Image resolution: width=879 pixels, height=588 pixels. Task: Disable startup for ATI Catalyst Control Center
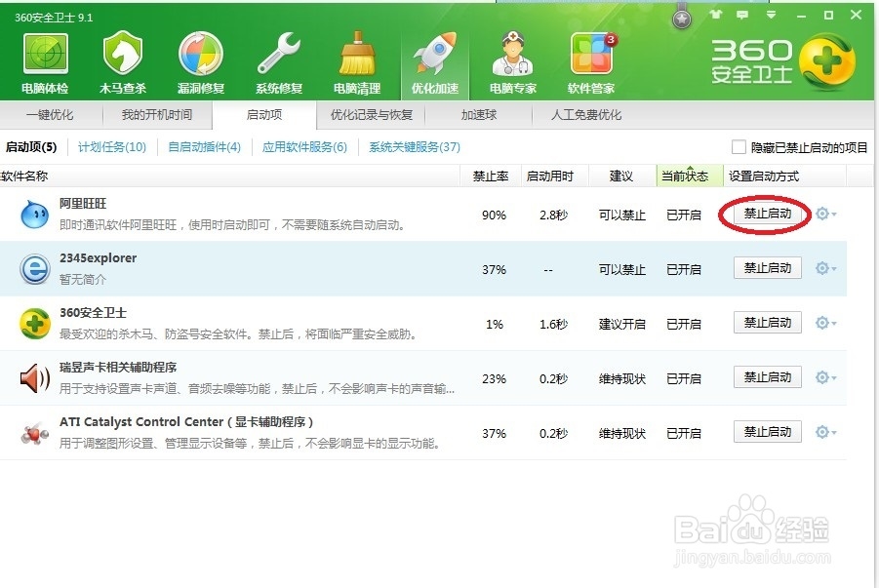click(x=768, y=432)
